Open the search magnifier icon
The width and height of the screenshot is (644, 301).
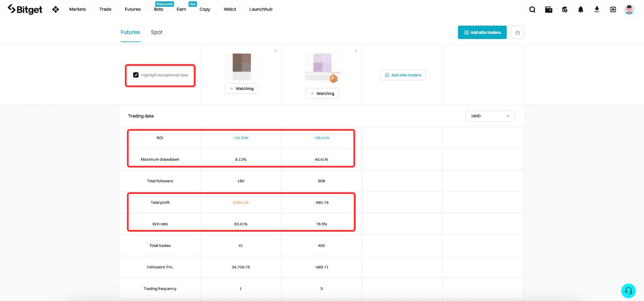tap(532, 9)
